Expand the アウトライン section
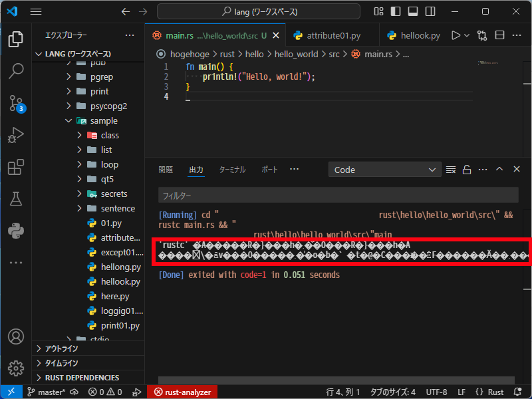Image resolution: width=532 pixels, height=399 pixels. pyautogui.click(x=88, y=348)
